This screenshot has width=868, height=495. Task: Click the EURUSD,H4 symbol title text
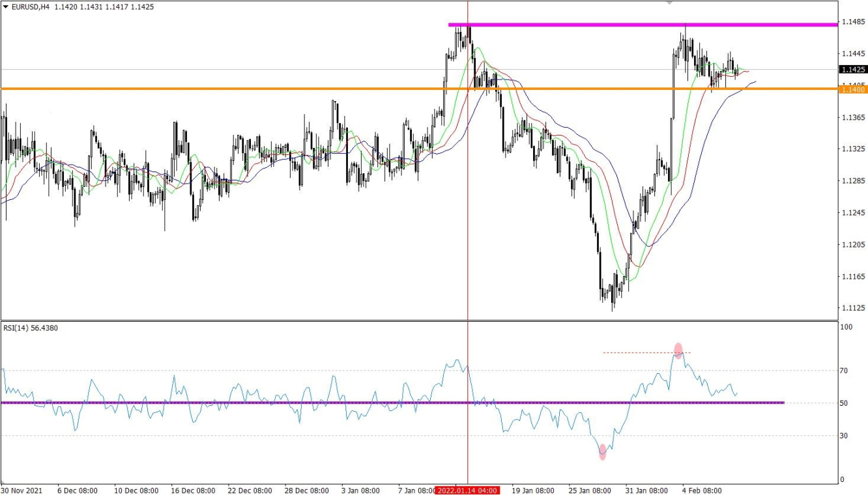pyautogui.click(x=30, y=7)
